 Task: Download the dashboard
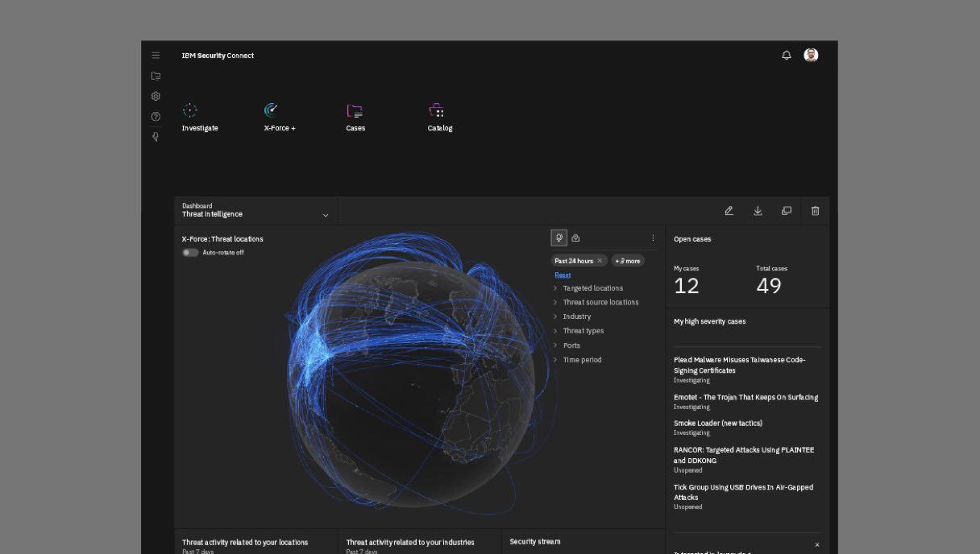pyautogui.click(x=758, y=211)
